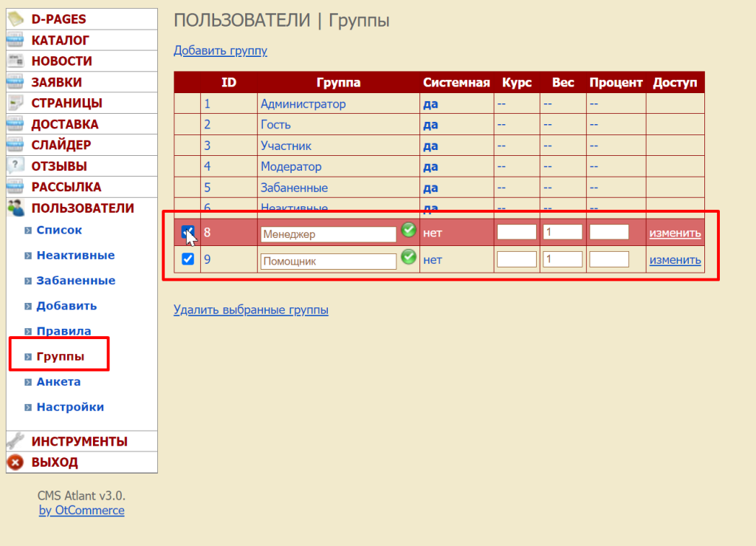Click изменить for group Менеджер
This screenshot has width=756, height=546.
click(675, 233)
